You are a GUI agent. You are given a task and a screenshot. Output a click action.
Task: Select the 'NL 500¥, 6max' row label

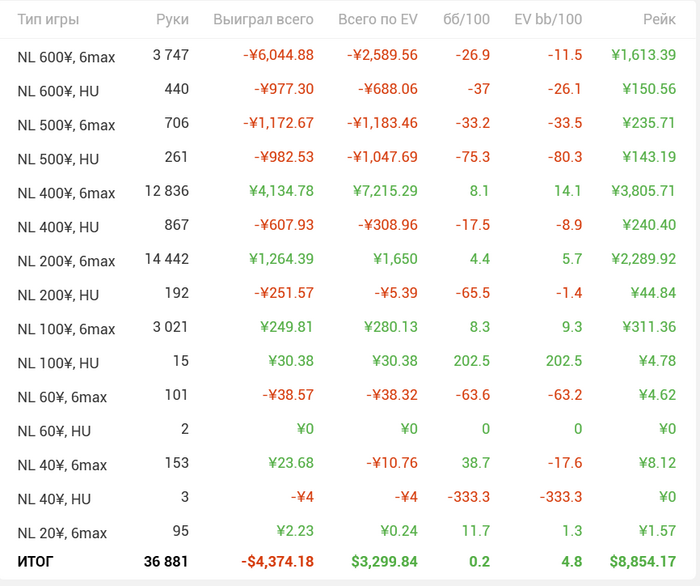tap(66, 125)
